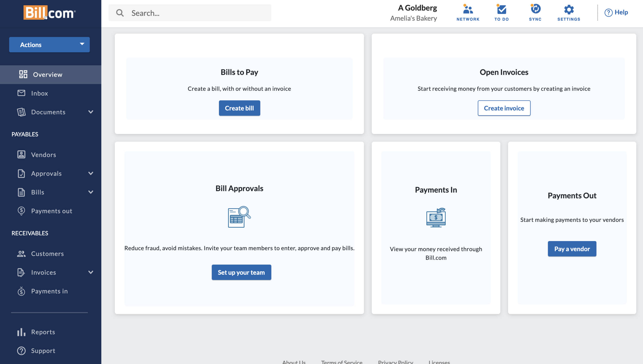643x364 pixels.
Task: Click the Payments in dollar icon
Action: (21, 291)
